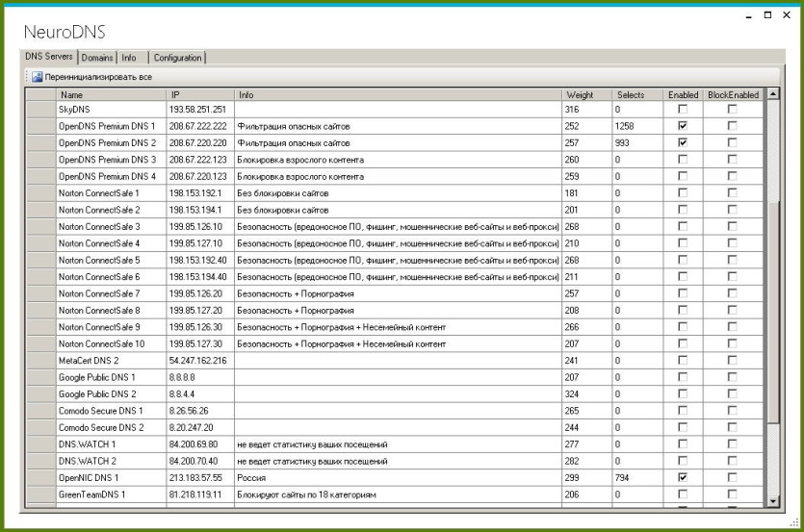
Task: Click the Weight value 316
Action: 586,109
